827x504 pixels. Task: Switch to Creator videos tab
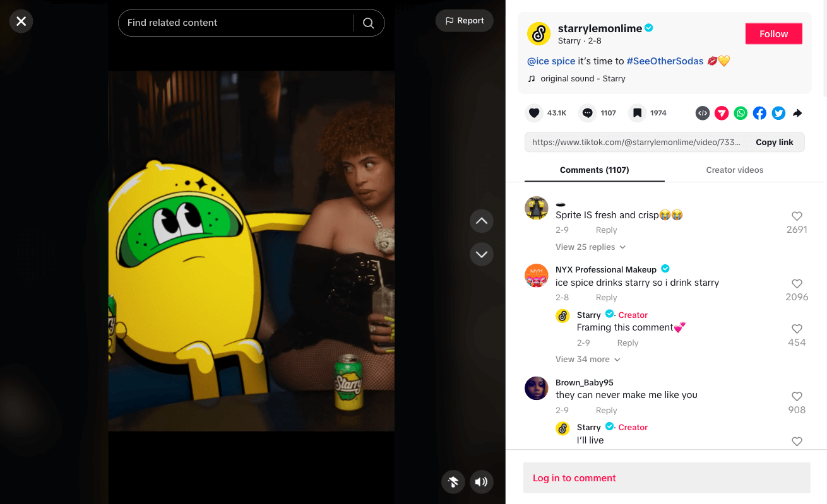735,170
